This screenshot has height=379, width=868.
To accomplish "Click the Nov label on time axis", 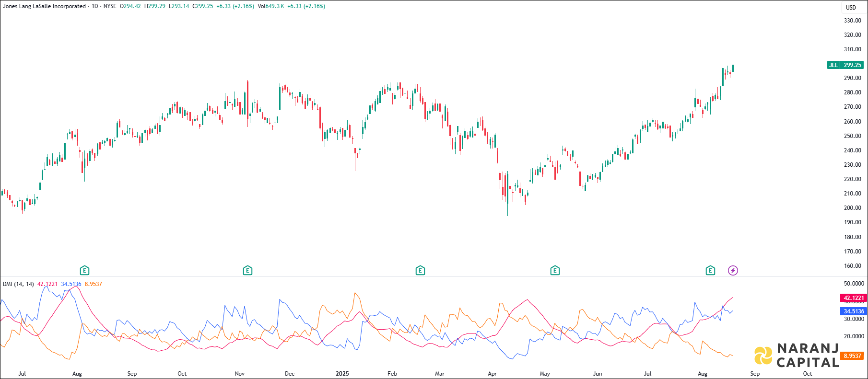I will click(x=240, y=374).
